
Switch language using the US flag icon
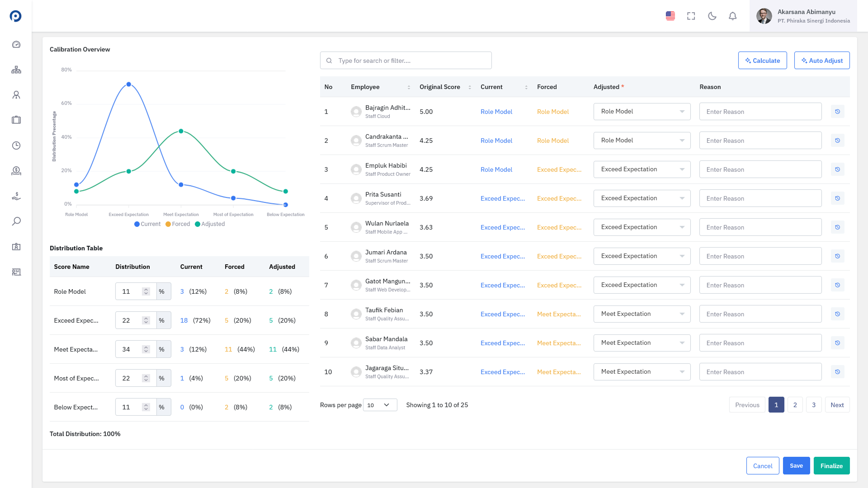click(670, 16)
